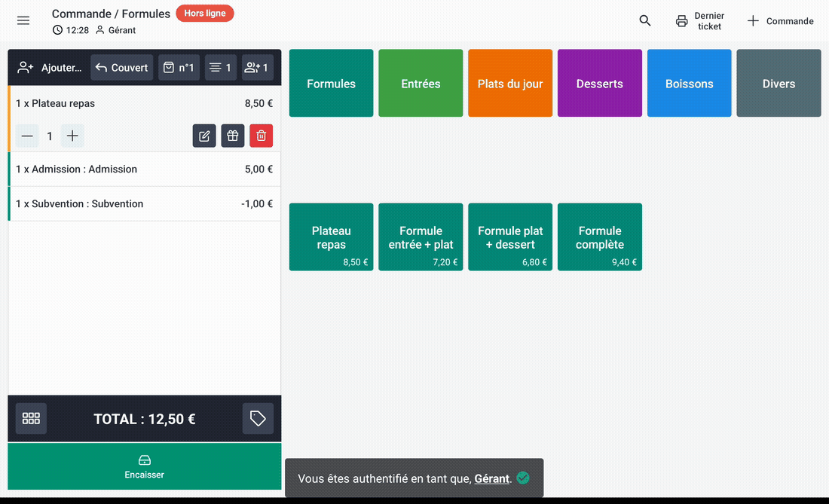Add a customer via Ajouter button
This screenshot has height=504, width=829.
pyautogui.click(x=50, y=68)
